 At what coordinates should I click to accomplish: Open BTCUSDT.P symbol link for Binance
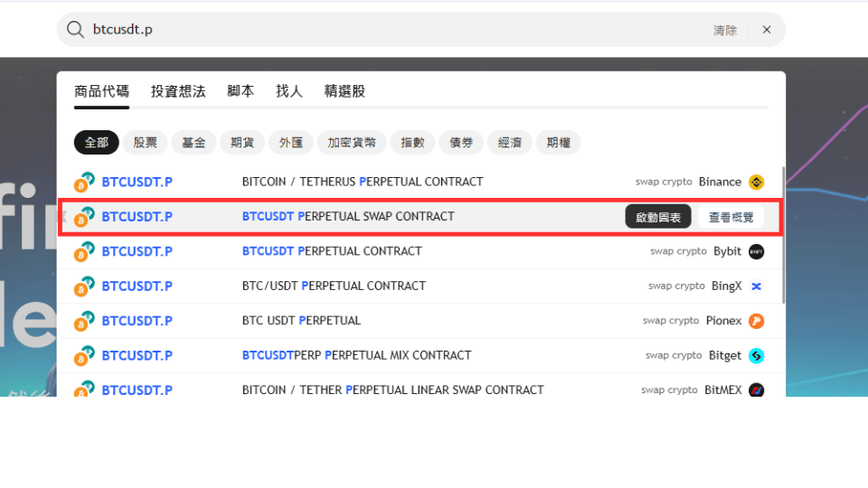(x=137, y=182)
